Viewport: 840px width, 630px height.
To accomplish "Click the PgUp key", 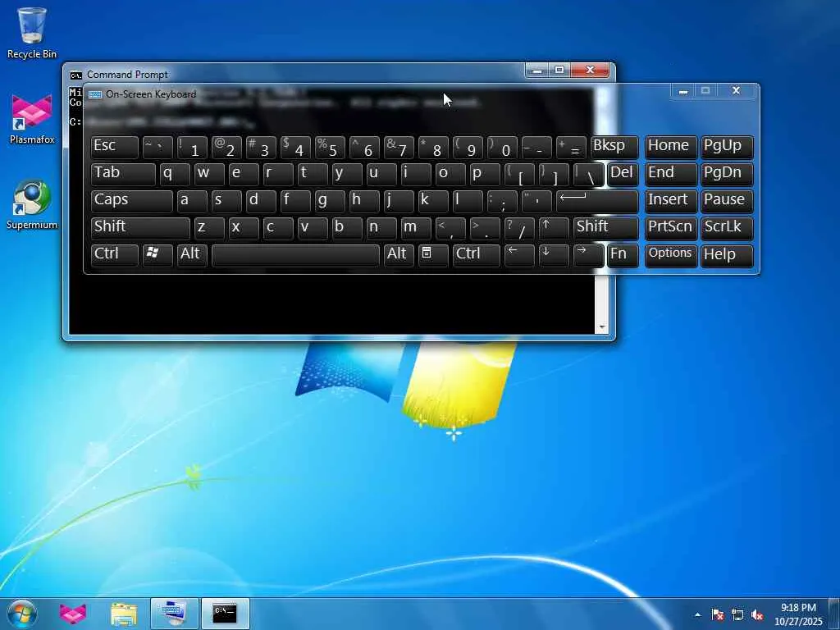I will point(727,148).
